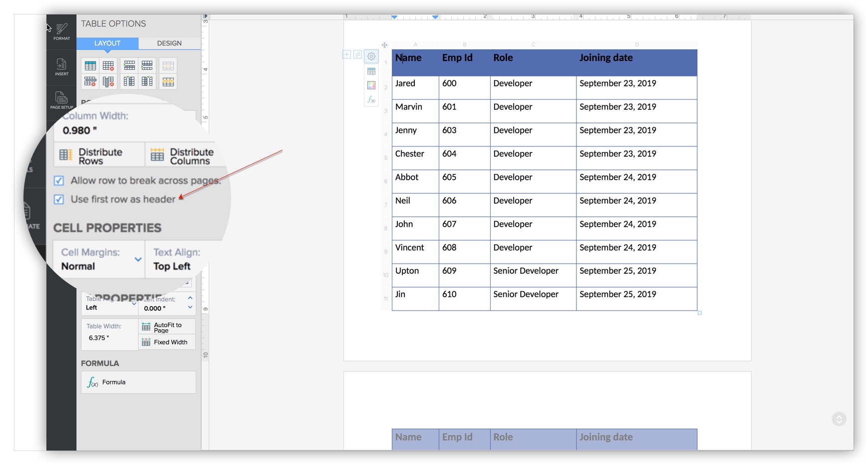Select the Layout tab

pyautogui.click(x=107, y=43)
